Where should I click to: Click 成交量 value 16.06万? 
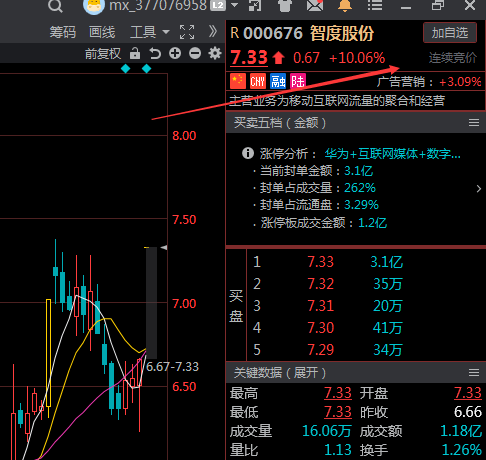327,431
